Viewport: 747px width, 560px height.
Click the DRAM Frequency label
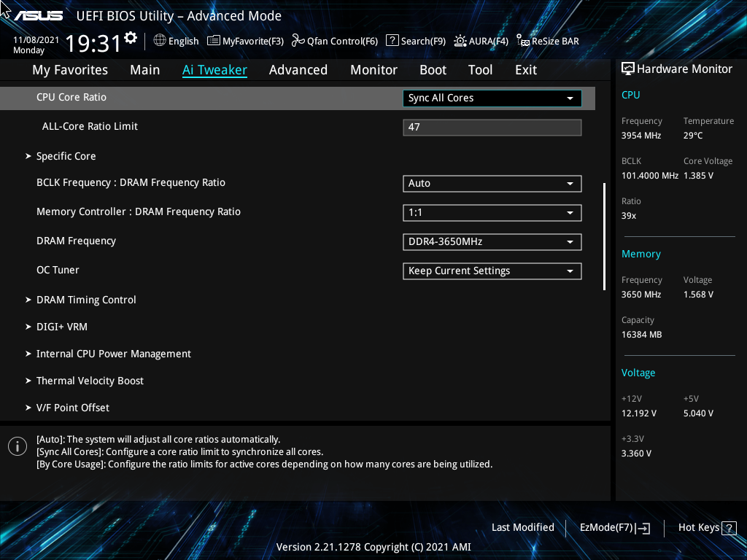[76, 241]
